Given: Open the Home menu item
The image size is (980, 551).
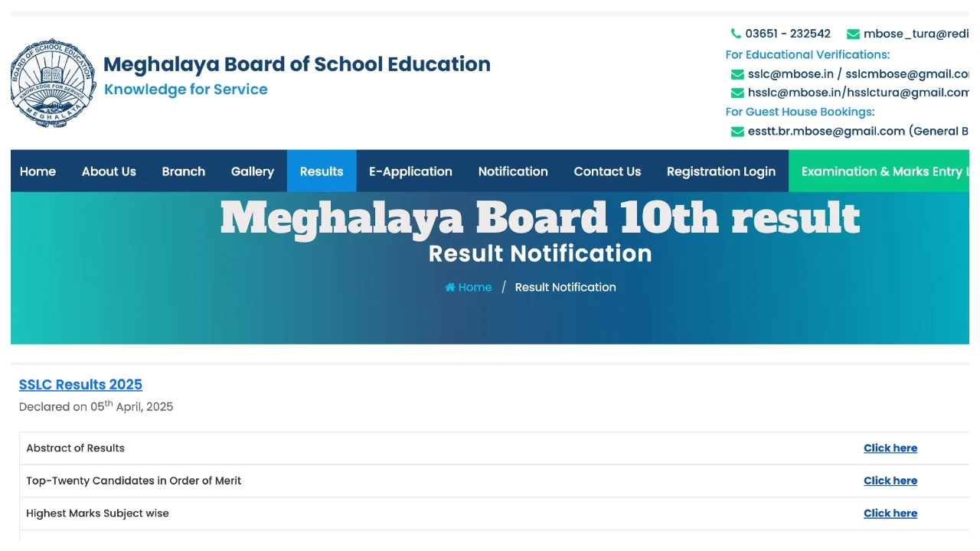Looking at the screenshot, I should pos(38,171).
